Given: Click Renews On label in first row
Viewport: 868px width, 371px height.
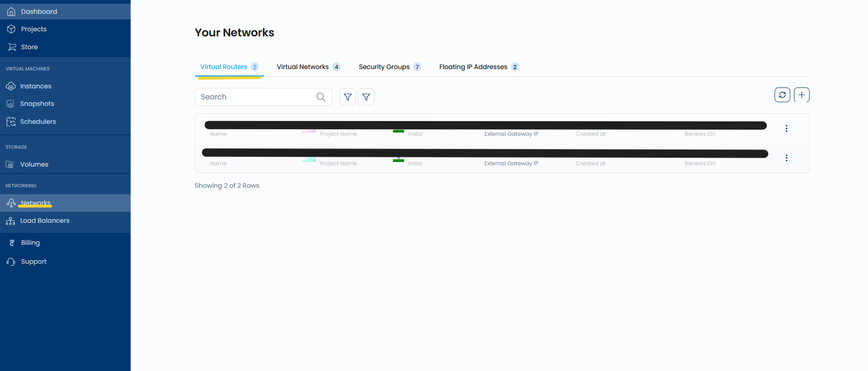Looking at the screenshot, I should [700, 134].
